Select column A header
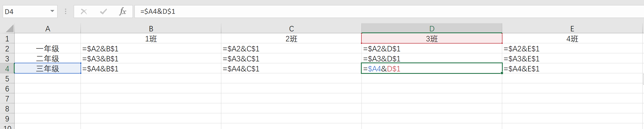Viewport: 644px width, 129px height. tap(48, 29)
